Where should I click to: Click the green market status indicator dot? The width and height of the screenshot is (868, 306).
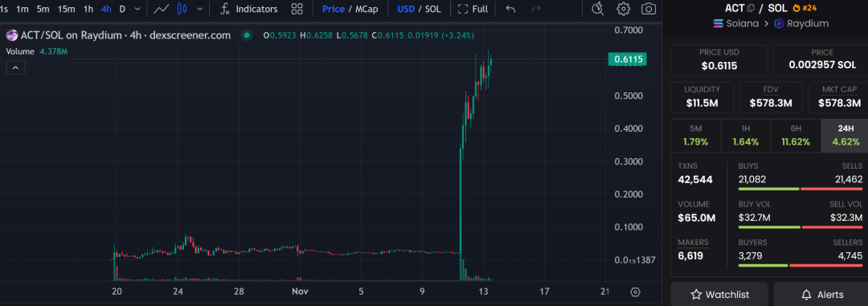pos(247,35)
